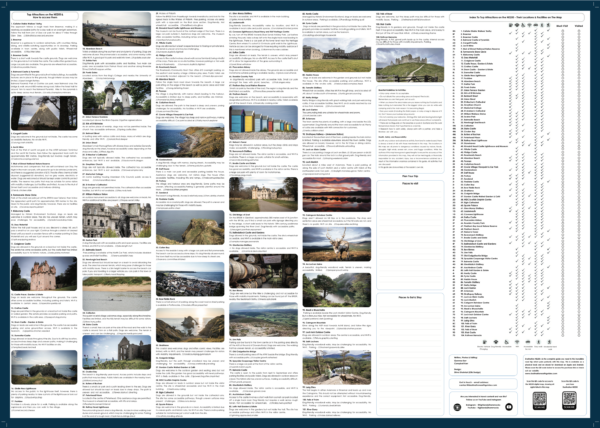600x428 pixels.
Task: Click the Index To Top Attractions title box
Action: coord(517,17)
